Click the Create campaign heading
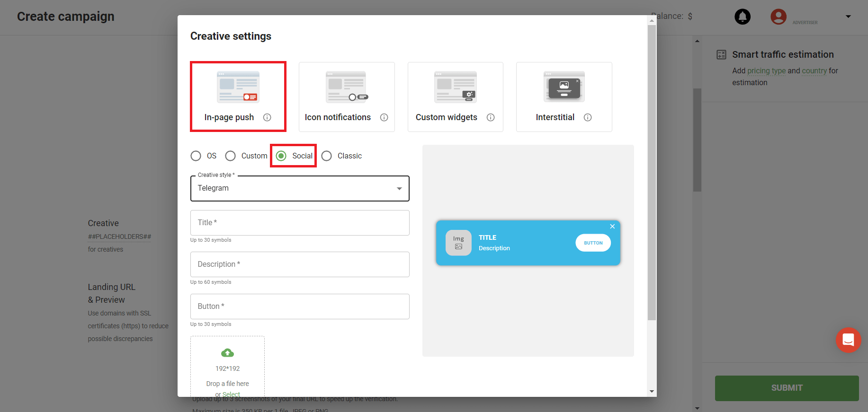 (x=66, y=17)
